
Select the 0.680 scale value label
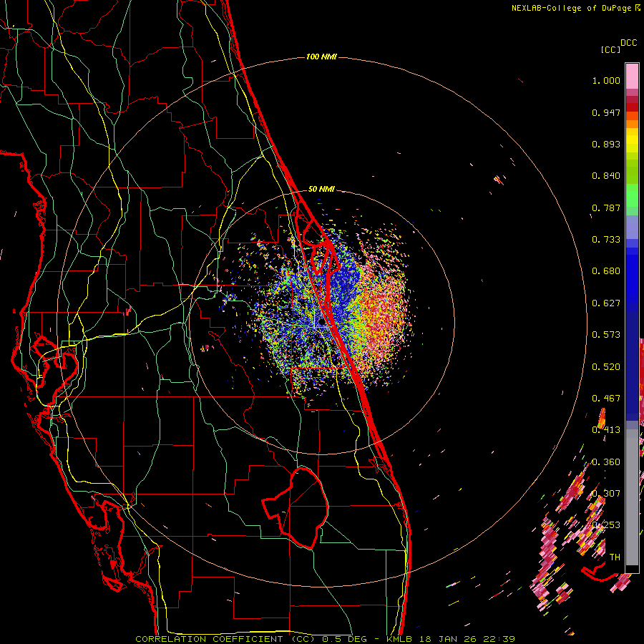pyautogui.click(x=606, y=271)
